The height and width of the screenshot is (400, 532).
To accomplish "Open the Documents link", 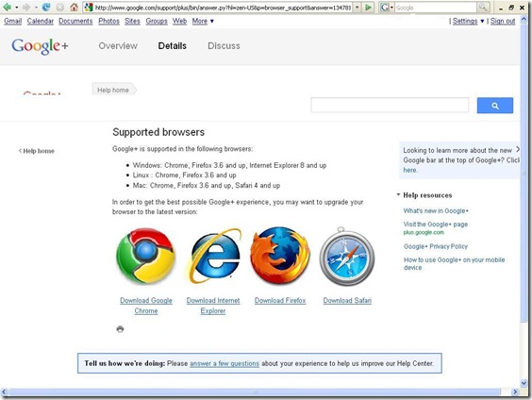I will [x=75, y=21].
